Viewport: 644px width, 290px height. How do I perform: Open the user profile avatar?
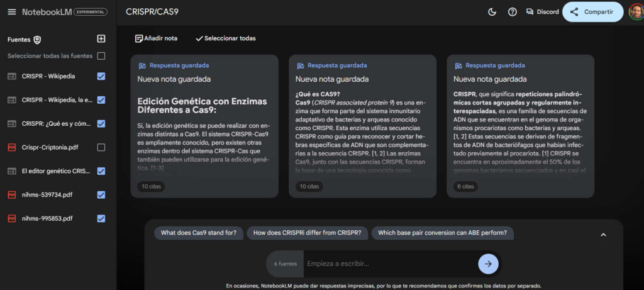pos(635,12)
